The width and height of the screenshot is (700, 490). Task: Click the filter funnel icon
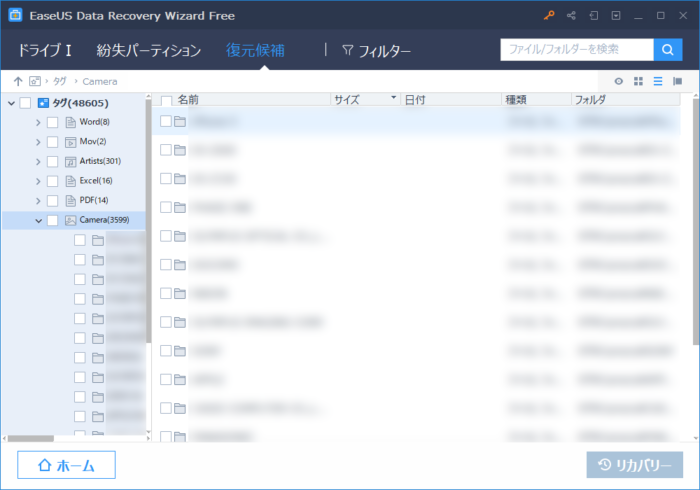pos(347,50)
